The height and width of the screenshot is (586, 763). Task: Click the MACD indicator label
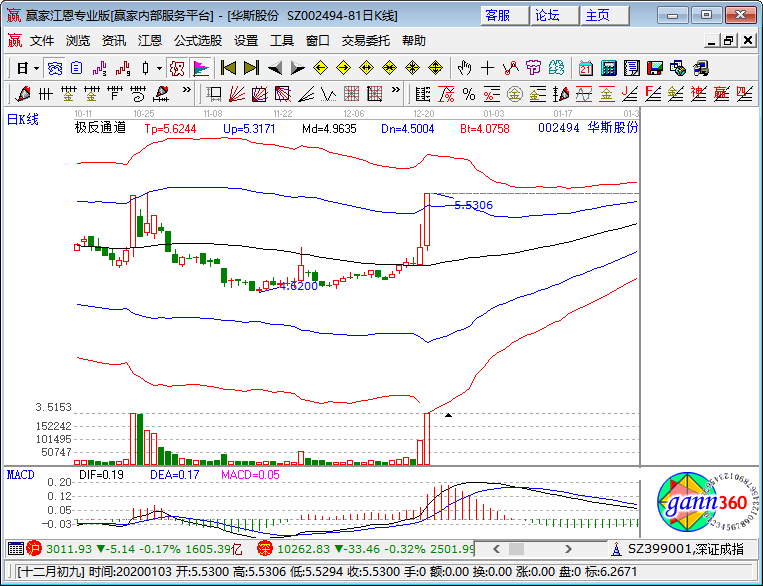tap(20, 475)
